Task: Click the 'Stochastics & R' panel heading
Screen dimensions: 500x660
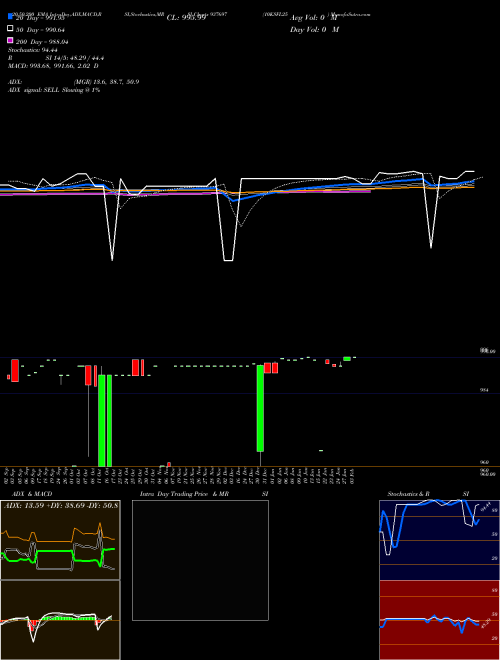Action: pos(409,494)
